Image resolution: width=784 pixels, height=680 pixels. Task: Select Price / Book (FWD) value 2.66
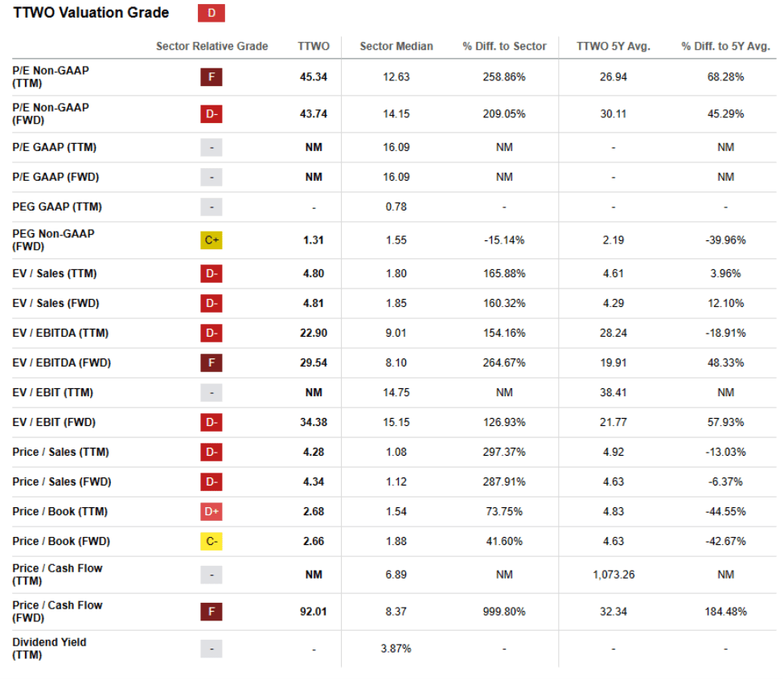point(314,541)
